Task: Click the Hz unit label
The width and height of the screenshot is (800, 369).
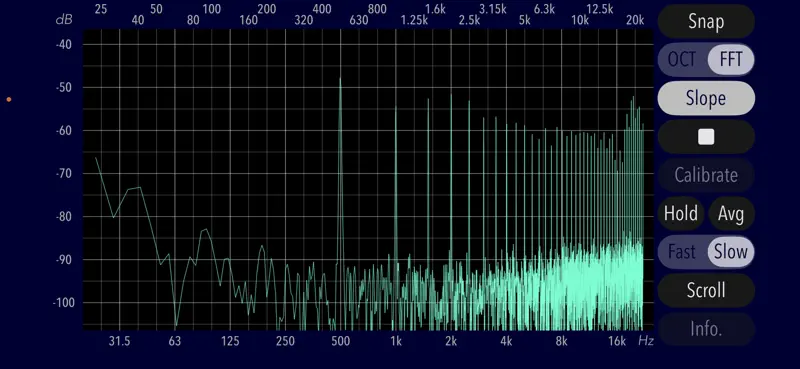Action: (646, 341)
